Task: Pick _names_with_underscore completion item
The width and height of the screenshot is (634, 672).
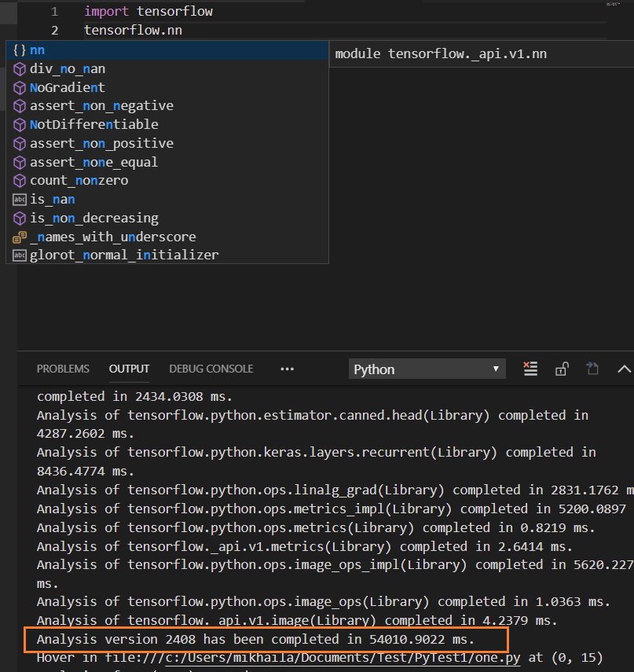Action: [x=167, y=237]
